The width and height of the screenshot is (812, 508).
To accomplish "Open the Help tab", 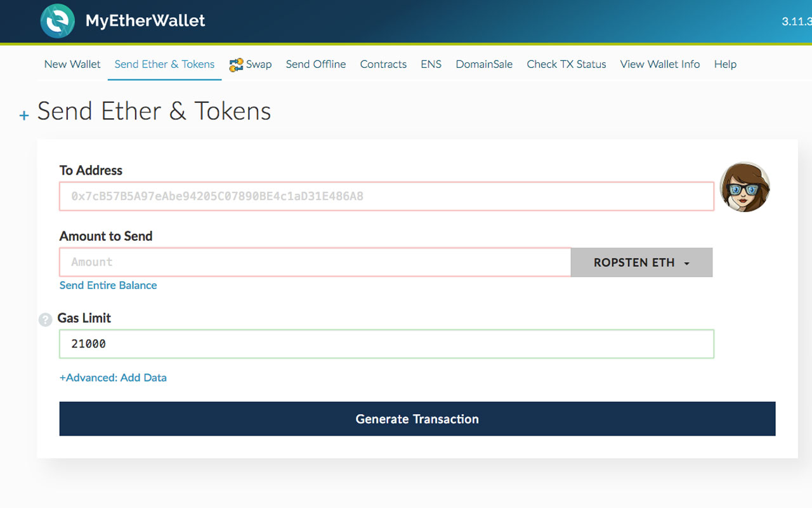I will pyautogui.click(x=725, y=64).
